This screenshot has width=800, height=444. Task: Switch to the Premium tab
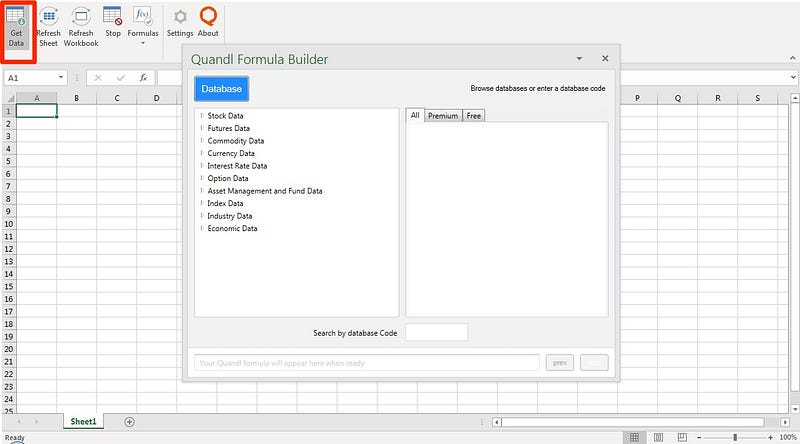(443, 116)
